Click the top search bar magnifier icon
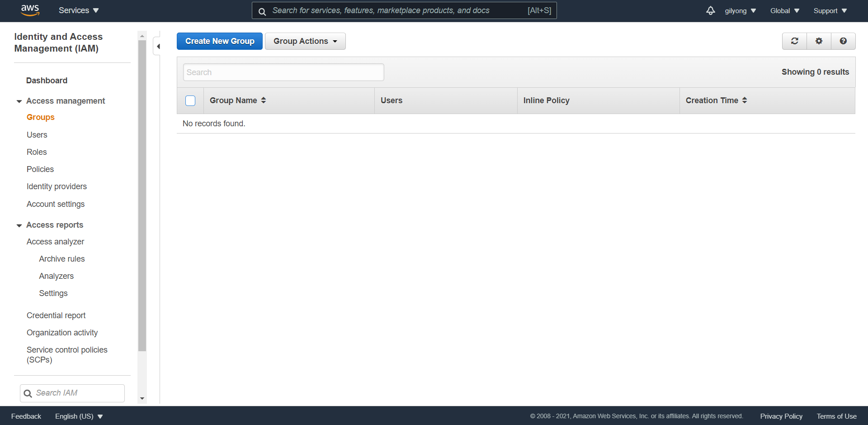The height and width of the screenshot is (425, 868). point(262,11)
